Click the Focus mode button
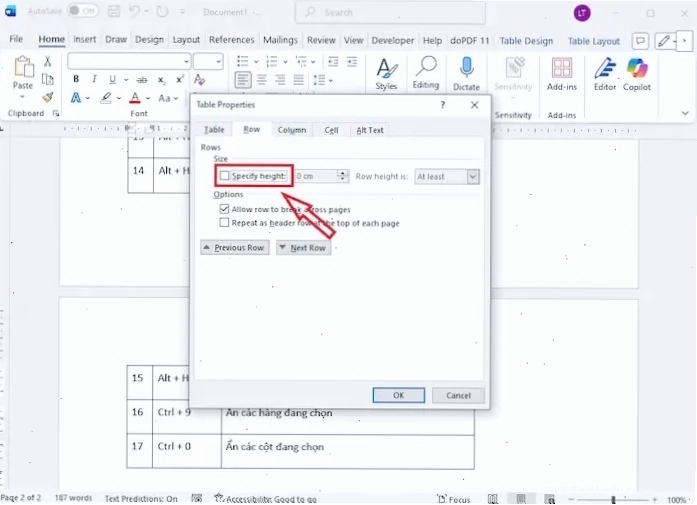This screenshot has width=697, height=505. point(453,499)
